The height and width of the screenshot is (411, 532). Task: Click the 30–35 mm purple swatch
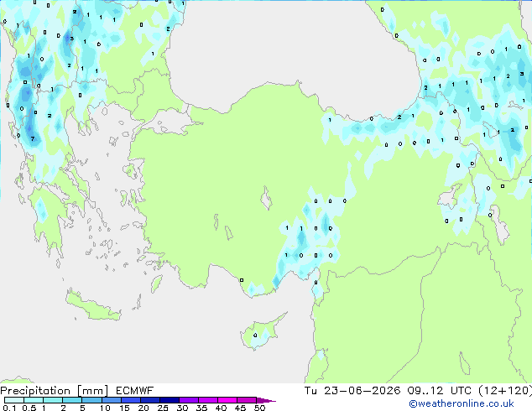pyautogui.click(x=188, y=400)
